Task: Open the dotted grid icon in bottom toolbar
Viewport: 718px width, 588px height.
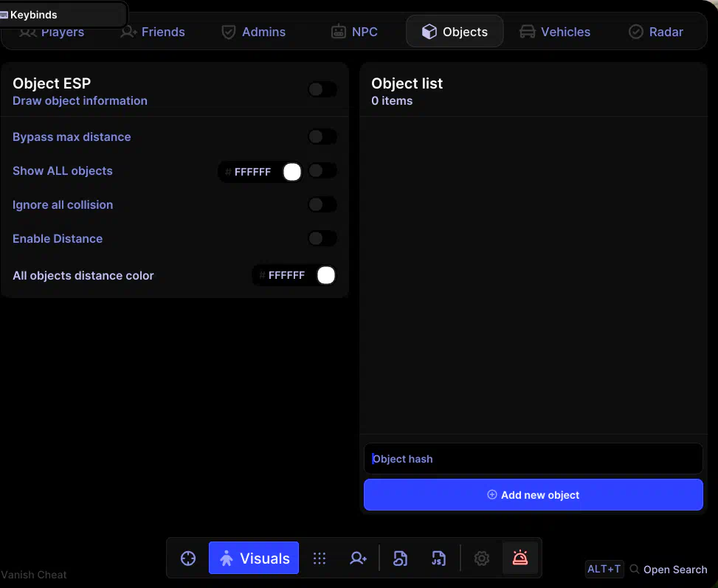Action: [320, 558]
